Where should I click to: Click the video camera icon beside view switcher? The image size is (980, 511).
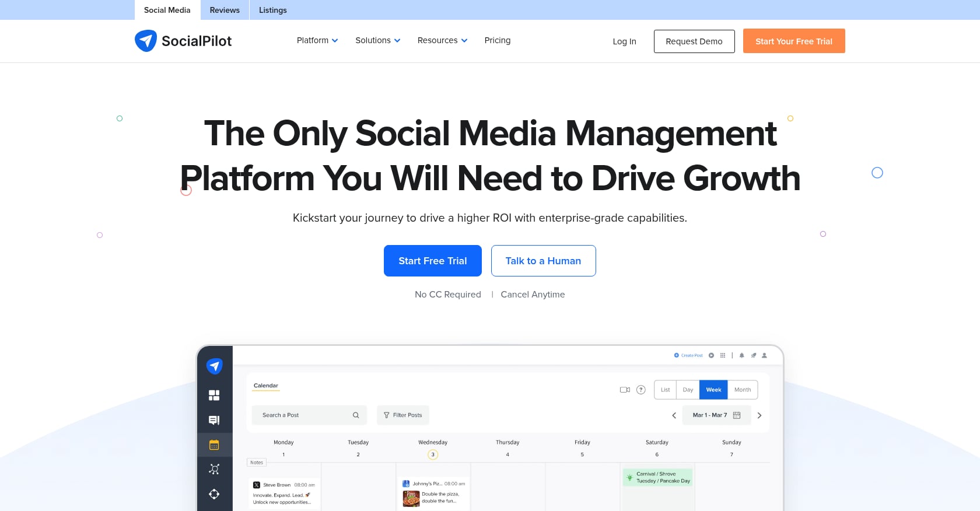pyautogui.click(x=625, y=390)
